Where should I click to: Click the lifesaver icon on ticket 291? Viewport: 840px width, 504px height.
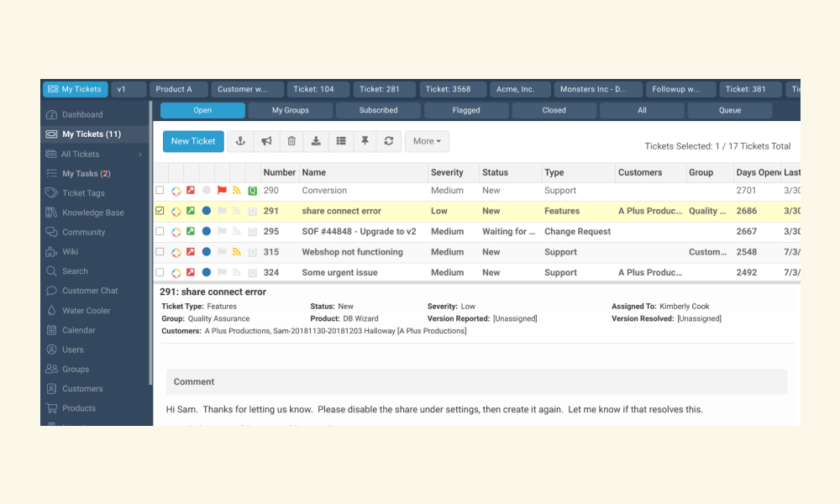point(176,212)
